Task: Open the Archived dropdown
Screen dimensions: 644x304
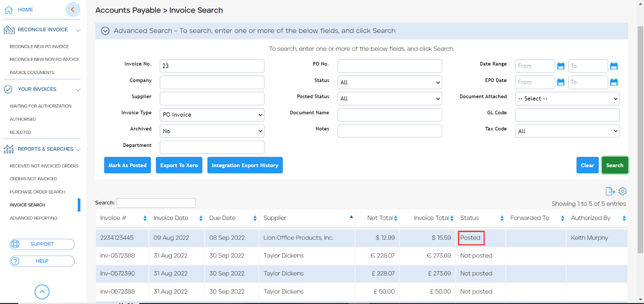Action: 212,131
